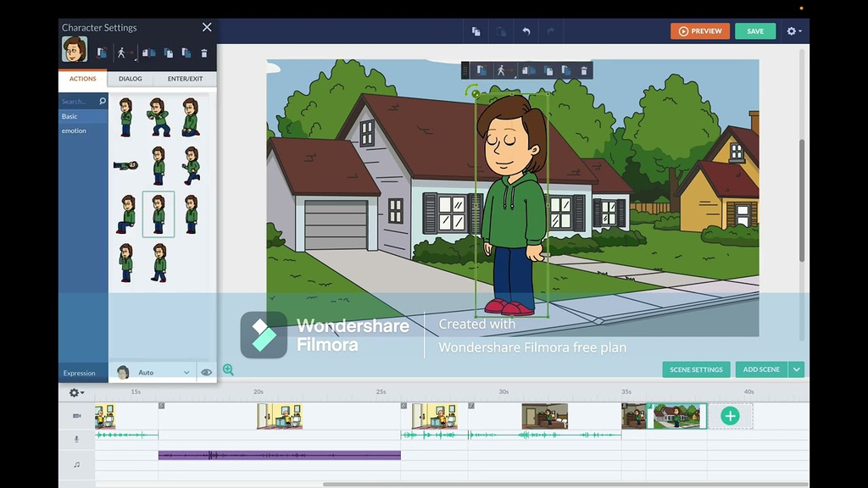868x488 pixels.
Task: Click the flip character icon in Character Settings
Action: [x=149, y=53]
